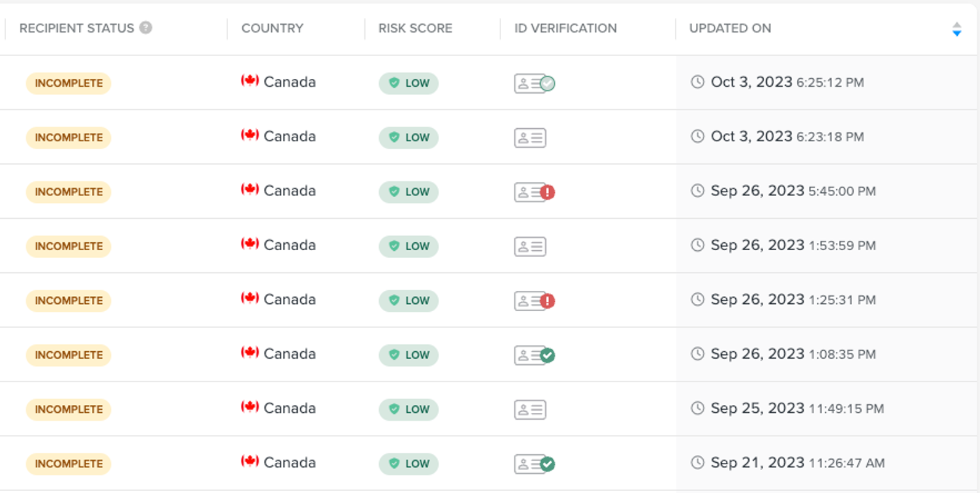980x493 pixels.
Task: Click verified ID icon for Sep 21 11:26:47 AM row
Action: [534, 464]
